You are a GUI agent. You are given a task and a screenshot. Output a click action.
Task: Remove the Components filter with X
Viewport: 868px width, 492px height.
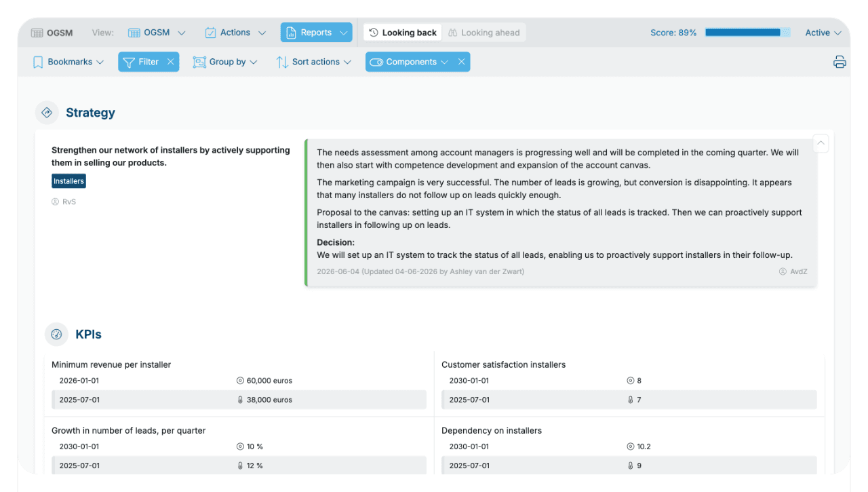(x=461, y=62)
